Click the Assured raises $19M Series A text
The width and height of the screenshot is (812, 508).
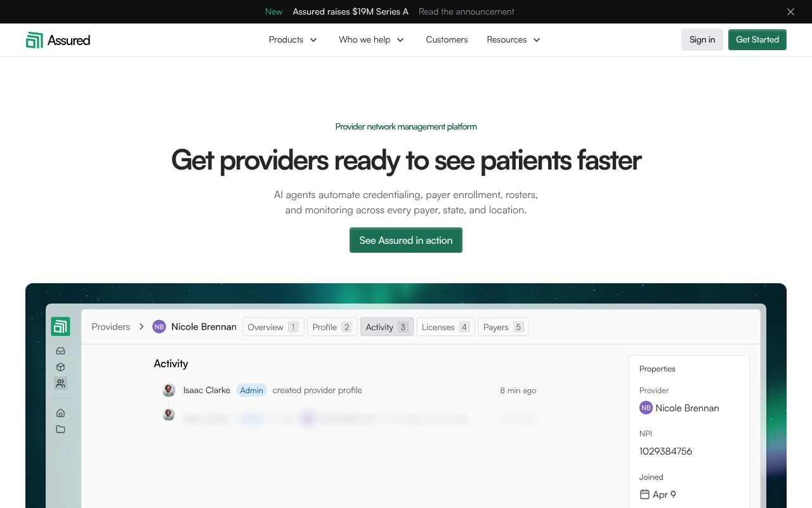pos(350,11)
